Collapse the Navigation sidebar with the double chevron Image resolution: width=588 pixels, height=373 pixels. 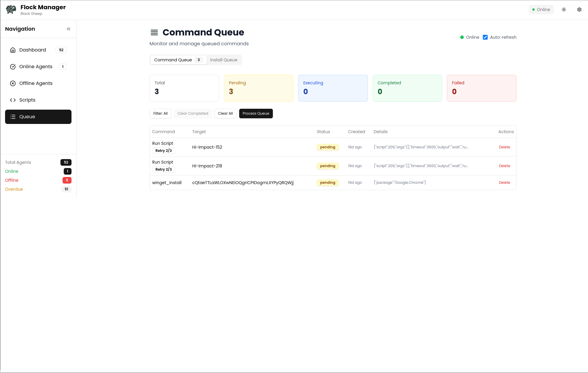point(69,29)
